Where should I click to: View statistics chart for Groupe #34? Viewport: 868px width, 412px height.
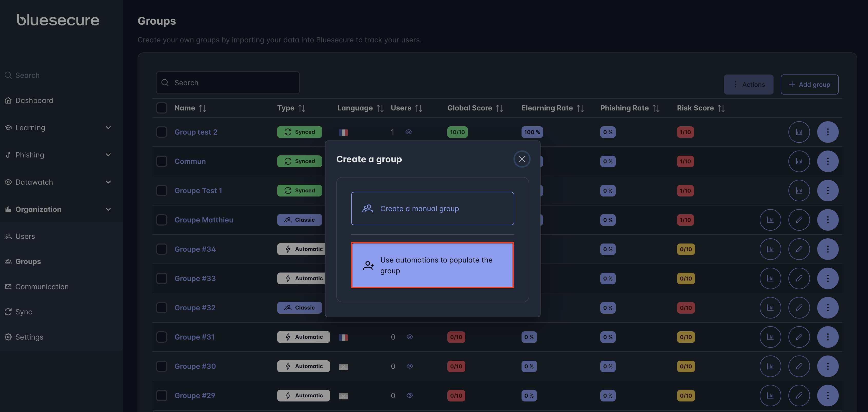770,249
